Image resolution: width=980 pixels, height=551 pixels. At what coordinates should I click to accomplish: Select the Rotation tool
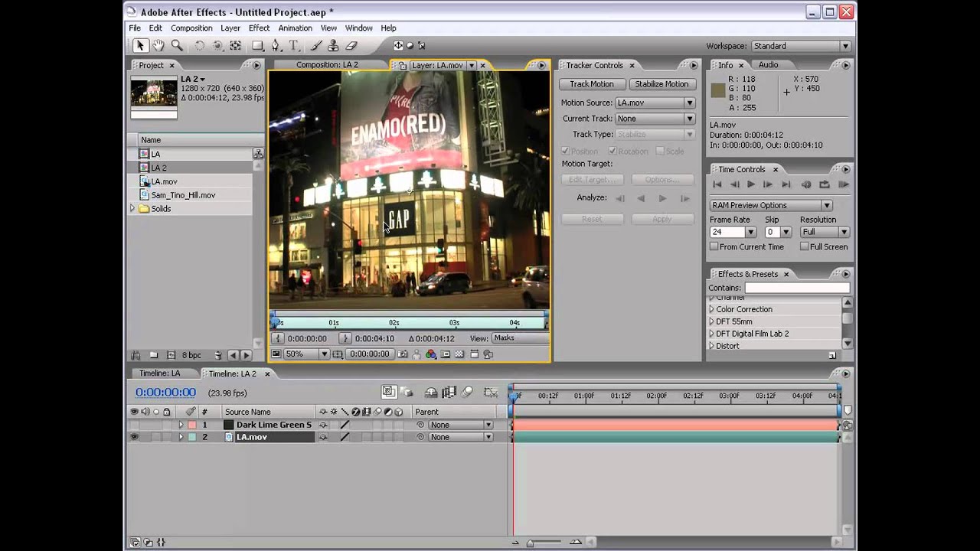coord(200,46)
